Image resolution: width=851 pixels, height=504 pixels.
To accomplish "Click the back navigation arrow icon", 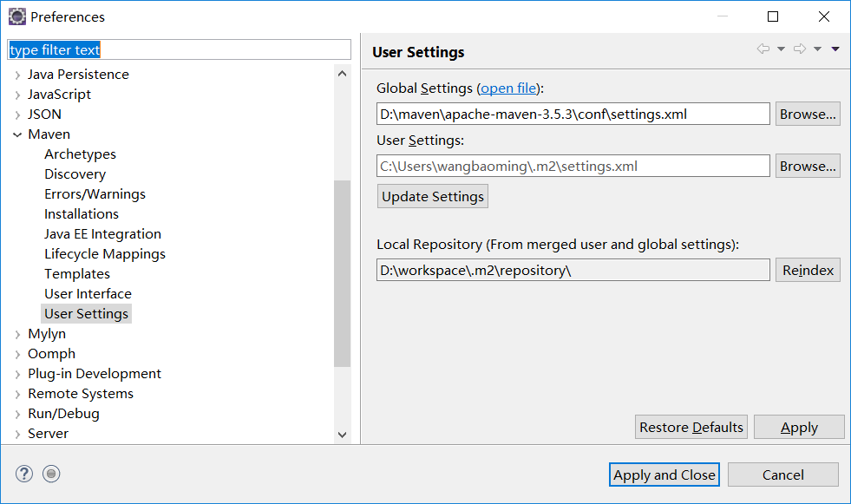I will (x=763, y=49).
